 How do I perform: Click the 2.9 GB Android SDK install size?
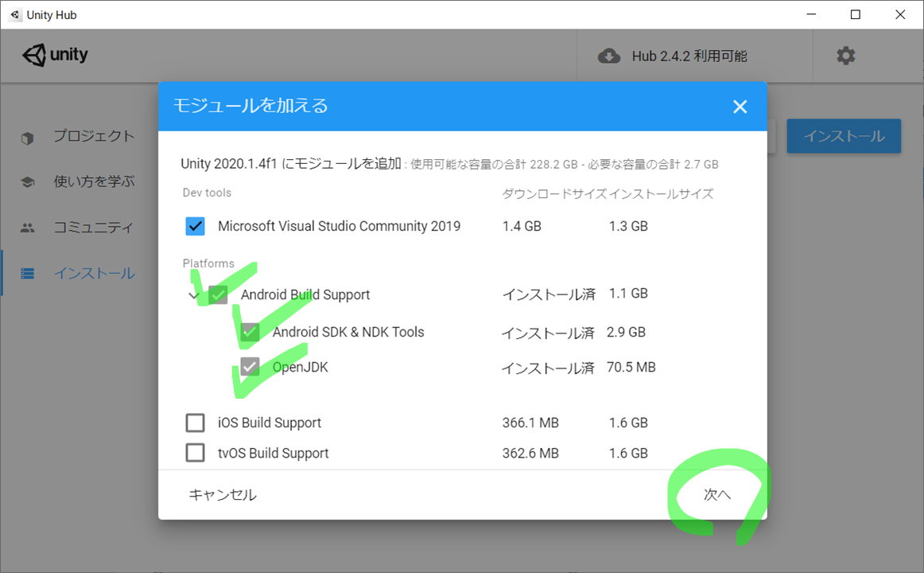click(627, 332)
